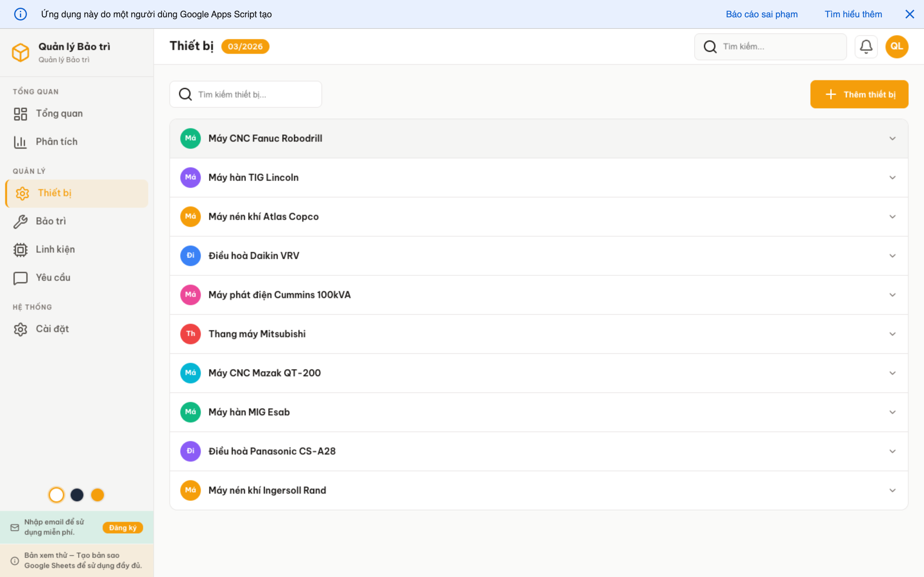This screenshot has width=924, height=577.
Task: Click the notification bell icon
Action: (x=866, y=46)
